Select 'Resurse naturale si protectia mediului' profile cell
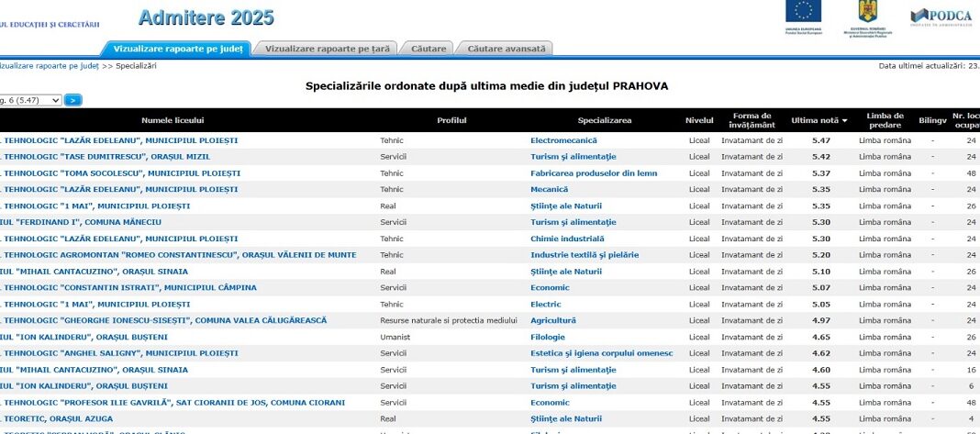The height and width of the screenshot is (434, 980). pyautogui.click(x=449, y=321)
